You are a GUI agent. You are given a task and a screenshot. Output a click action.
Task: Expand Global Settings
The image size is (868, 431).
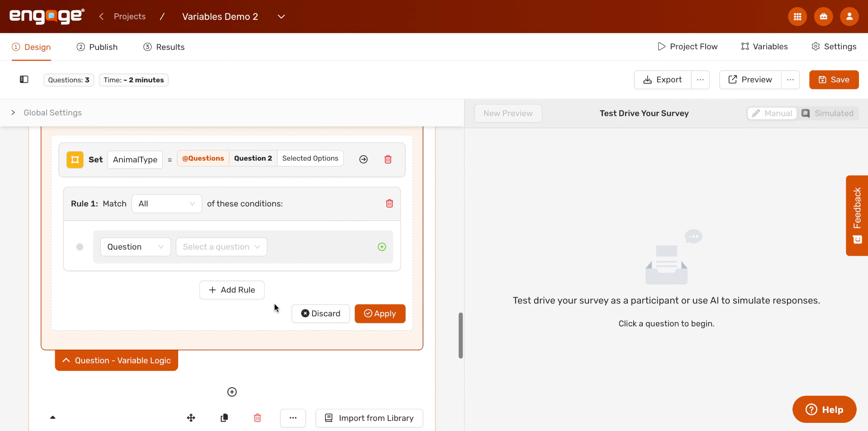pyautogui.click(x=47, y=113)
